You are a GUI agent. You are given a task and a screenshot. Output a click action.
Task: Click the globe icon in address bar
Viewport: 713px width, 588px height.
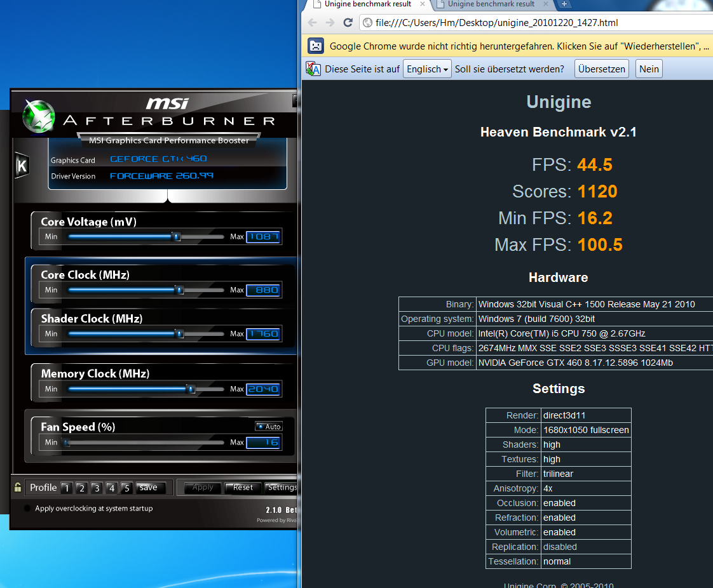click(x=367, y=23)
